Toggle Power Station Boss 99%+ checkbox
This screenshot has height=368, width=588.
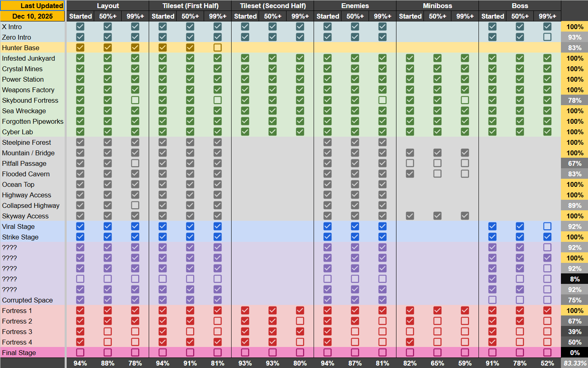click(x=547, y=79)
